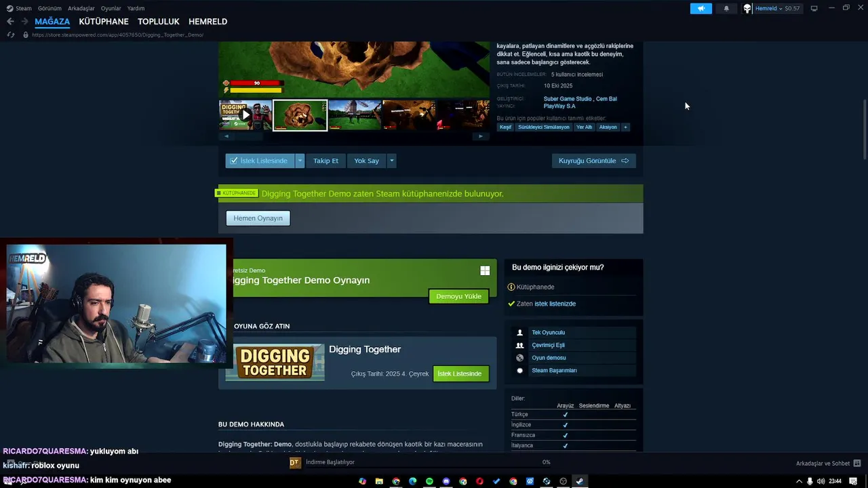Click the Yok Say button
The image size is (868, 488).
(366, 161)
